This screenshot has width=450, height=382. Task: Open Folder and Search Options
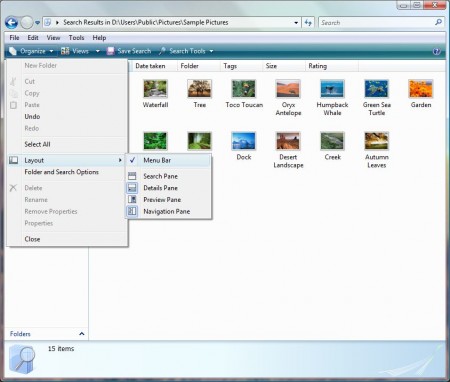[67, 172]
